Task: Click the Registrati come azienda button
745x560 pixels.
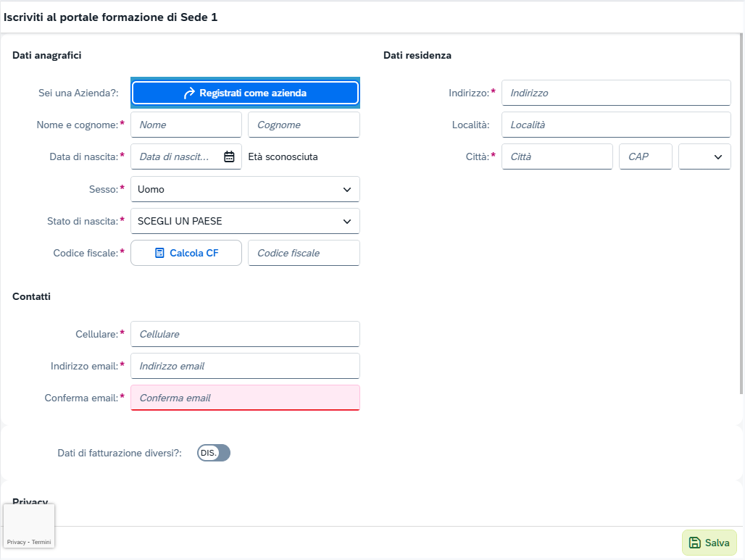Action: tap(245, 93)
